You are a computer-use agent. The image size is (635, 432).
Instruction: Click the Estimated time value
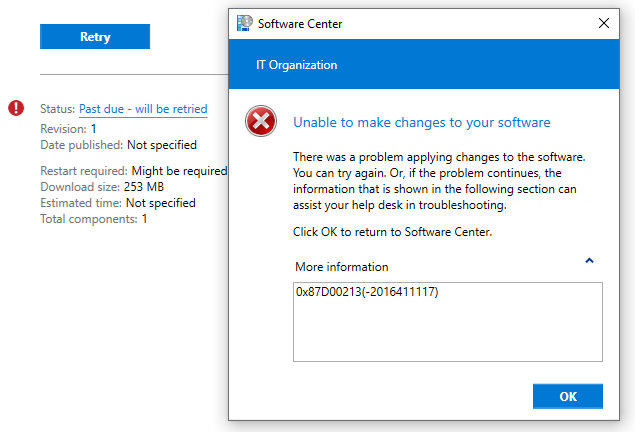pyautogui.click(x=161, y=203)
